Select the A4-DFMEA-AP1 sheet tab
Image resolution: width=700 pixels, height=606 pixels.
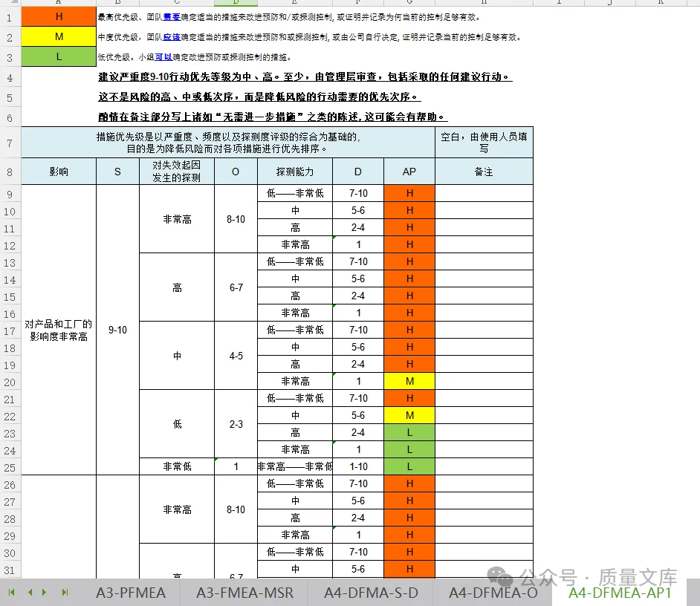tap(620, 593)
